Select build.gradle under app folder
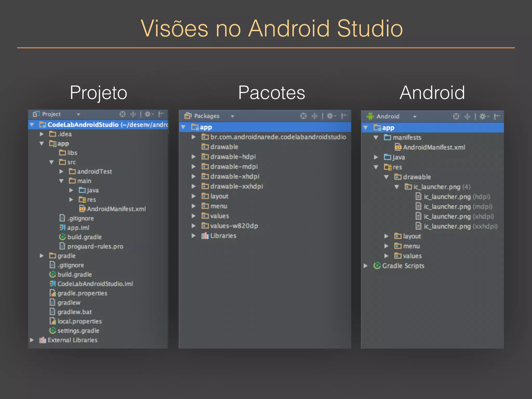532x399 pixels. coord(84,237)
